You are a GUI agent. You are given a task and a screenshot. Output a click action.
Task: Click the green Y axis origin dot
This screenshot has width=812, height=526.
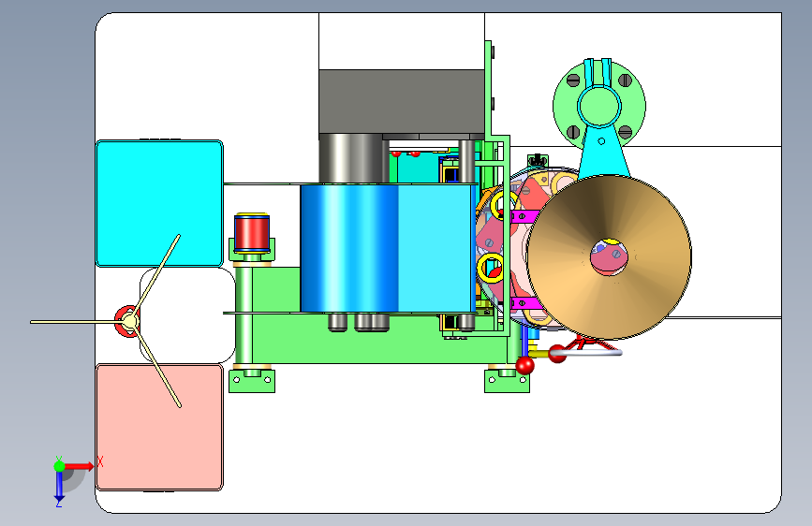[60, 466]
